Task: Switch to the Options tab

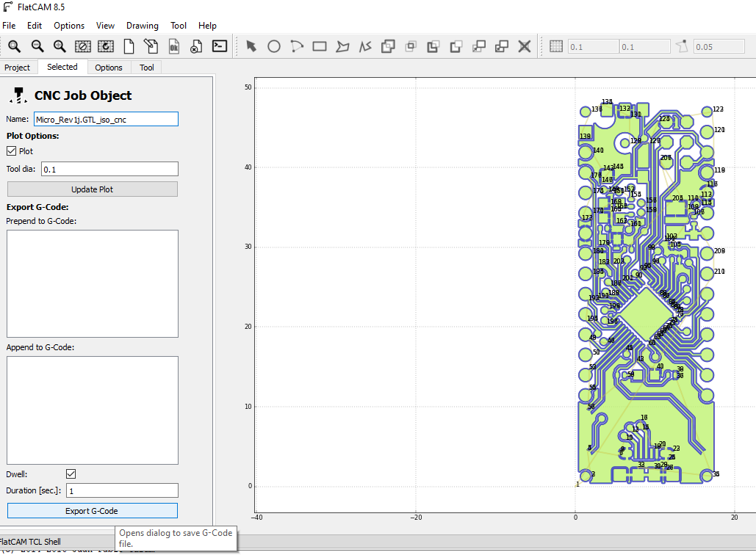Action: pyautogui.click(x=109, y=68)
